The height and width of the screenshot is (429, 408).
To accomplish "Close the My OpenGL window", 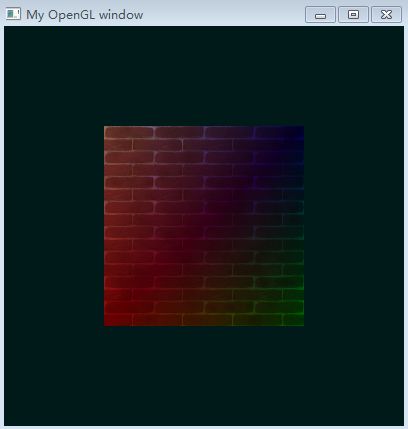I will [386, 15].
